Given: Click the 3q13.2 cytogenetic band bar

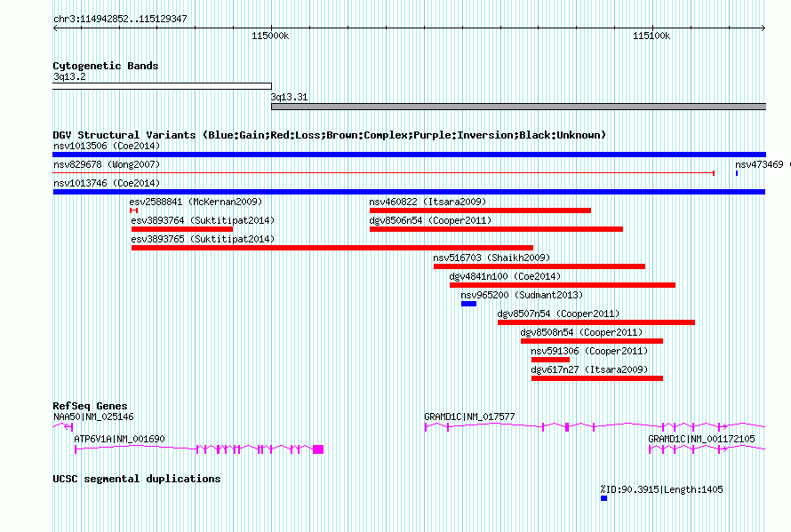Looking at the screenshot, I should click(x=162, y=86).
